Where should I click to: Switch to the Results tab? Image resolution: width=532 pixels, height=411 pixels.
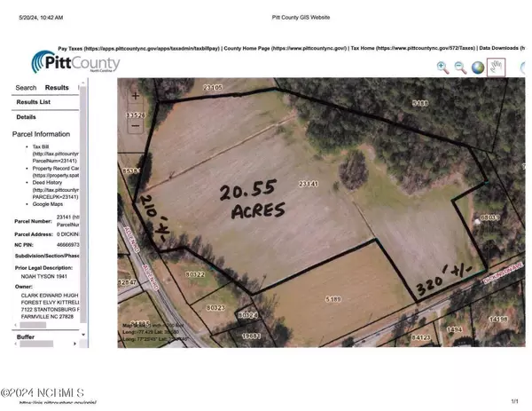(x=57, y=88)
